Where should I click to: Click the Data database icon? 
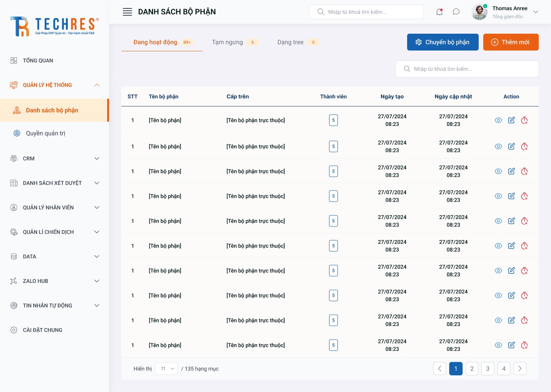click(14, 256)
